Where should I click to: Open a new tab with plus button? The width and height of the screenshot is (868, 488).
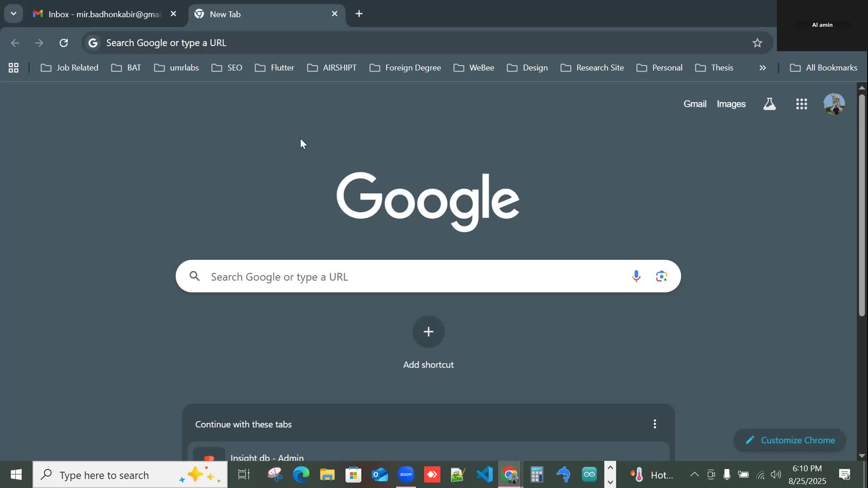tap(359, 14)
